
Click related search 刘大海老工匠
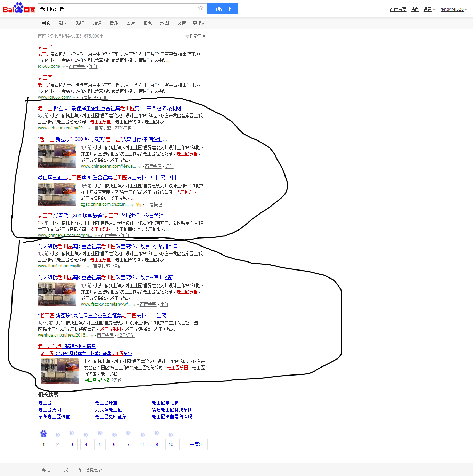[109, 410]
